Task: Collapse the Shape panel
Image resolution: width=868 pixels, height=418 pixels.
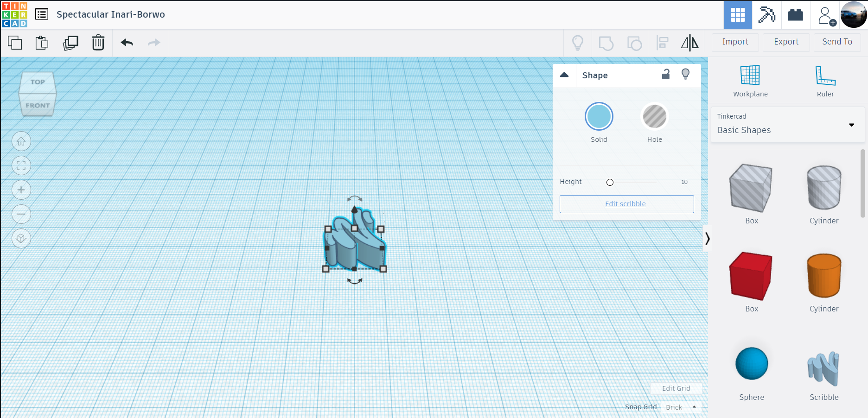Action: [564, 75]
